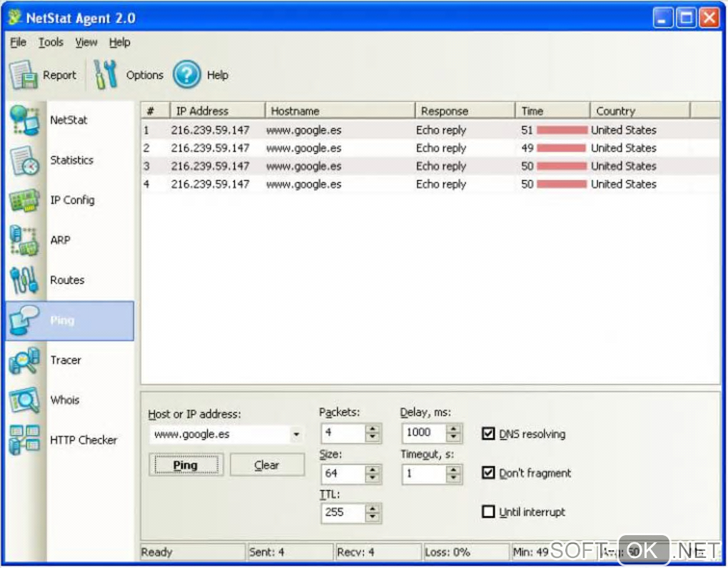This screenshot has height=568, width=728.
Task: Click the red time bar in row 2
Action: coord(561,148)
